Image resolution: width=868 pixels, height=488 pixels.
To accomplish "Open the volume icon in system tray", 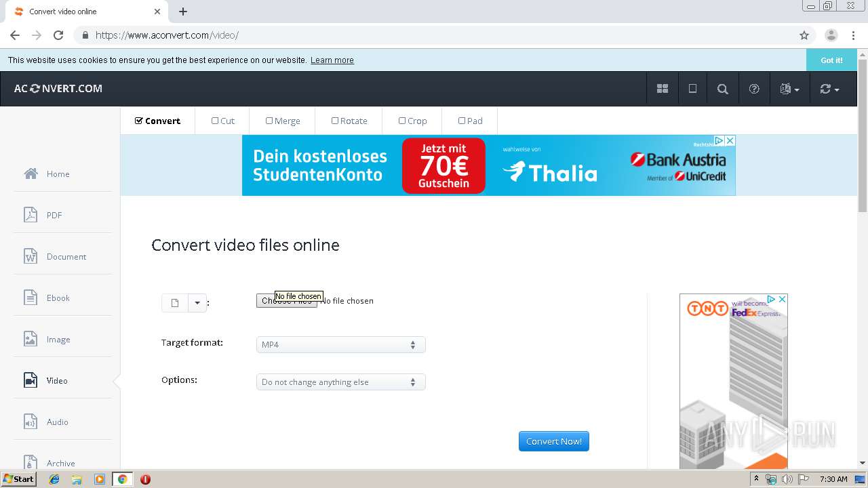I will click(787, 479).
